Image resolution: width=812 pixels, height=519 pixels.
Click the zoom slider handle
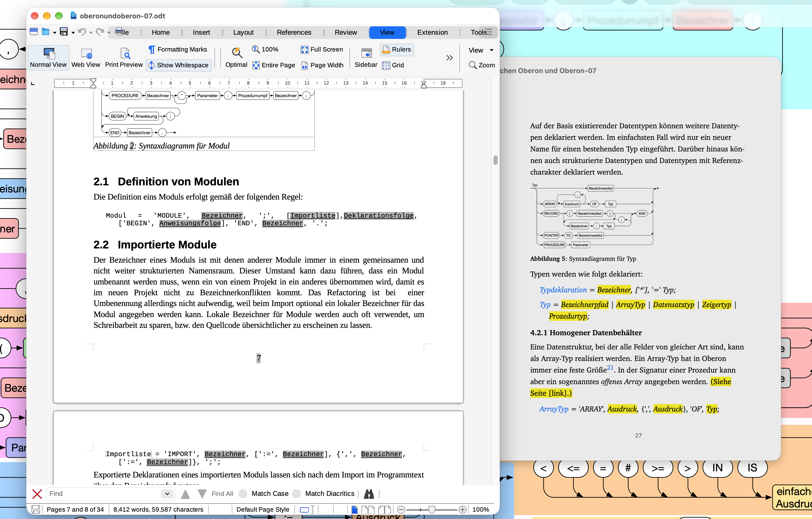pyautogui.click(x=431, y=509)
